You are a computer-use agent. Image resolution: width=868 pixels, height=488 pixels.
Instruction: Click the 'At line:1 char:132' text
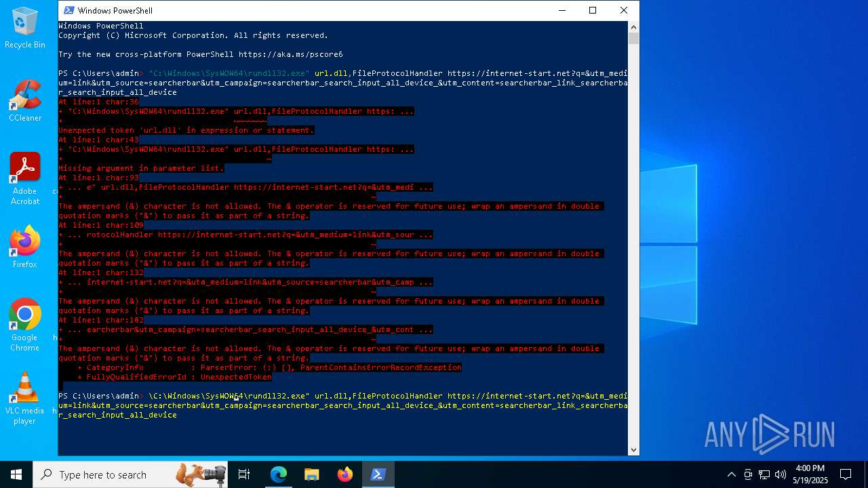pyautogui.click(x=101, y=272)
